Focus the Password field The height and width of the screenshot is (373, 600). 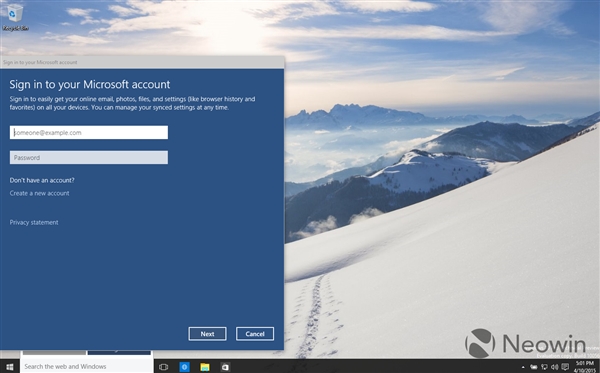coord(89,158)
